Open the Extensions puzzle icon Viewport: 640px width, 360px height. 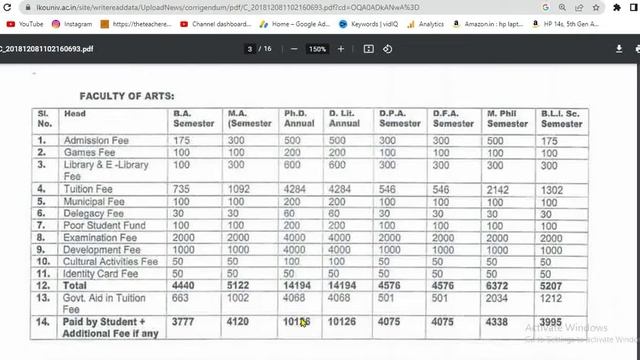click(x=617, y=7)
